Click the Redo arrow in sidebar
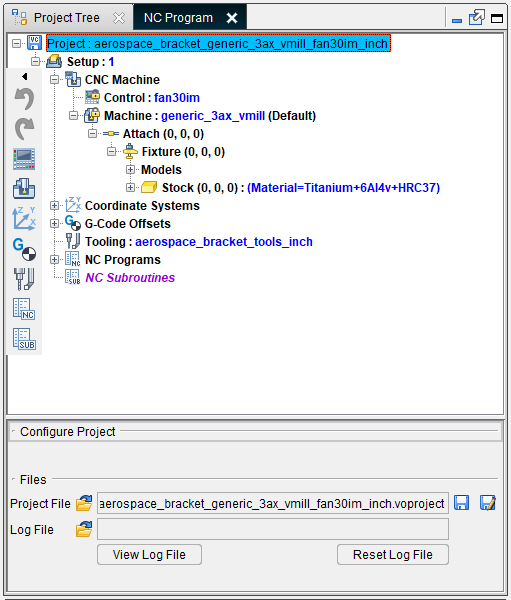Viewport: 511px width, 600px height. 24,129
